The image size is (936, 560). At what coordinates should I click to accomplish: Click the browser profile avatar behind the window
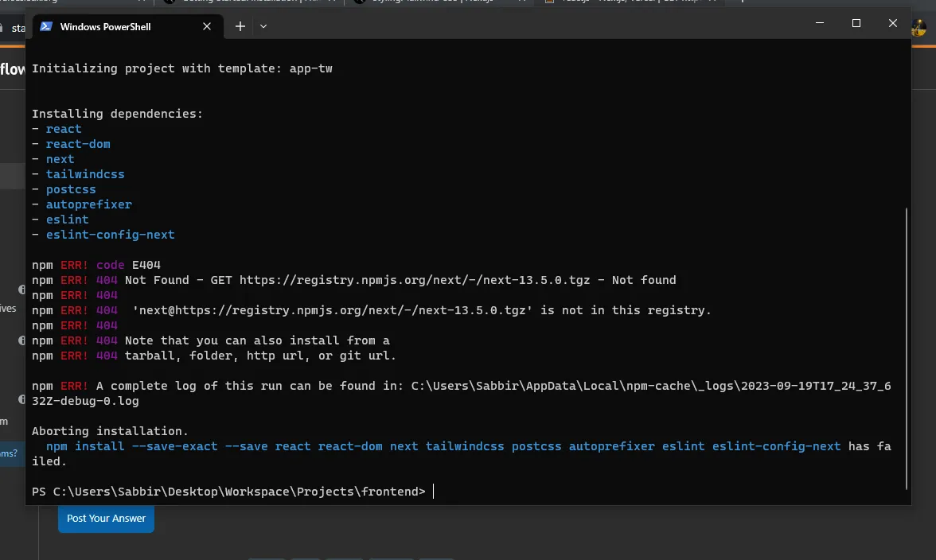pyautogui.click(x=920, y=27)
